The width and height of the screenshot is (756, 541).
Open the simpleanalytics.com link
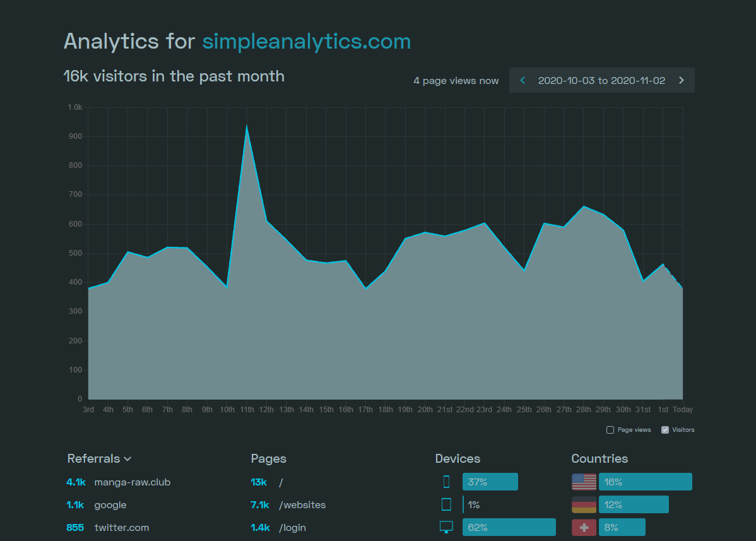307,41
